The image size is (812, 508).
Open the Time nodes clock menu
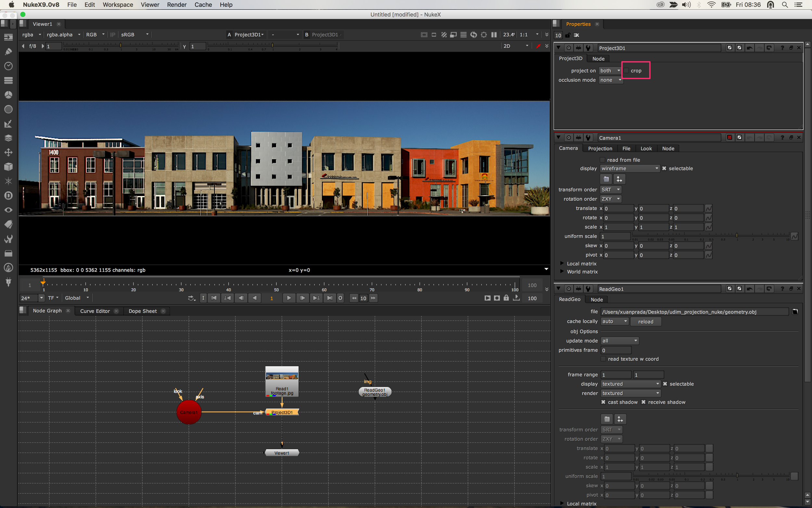(x=8, y=66)
